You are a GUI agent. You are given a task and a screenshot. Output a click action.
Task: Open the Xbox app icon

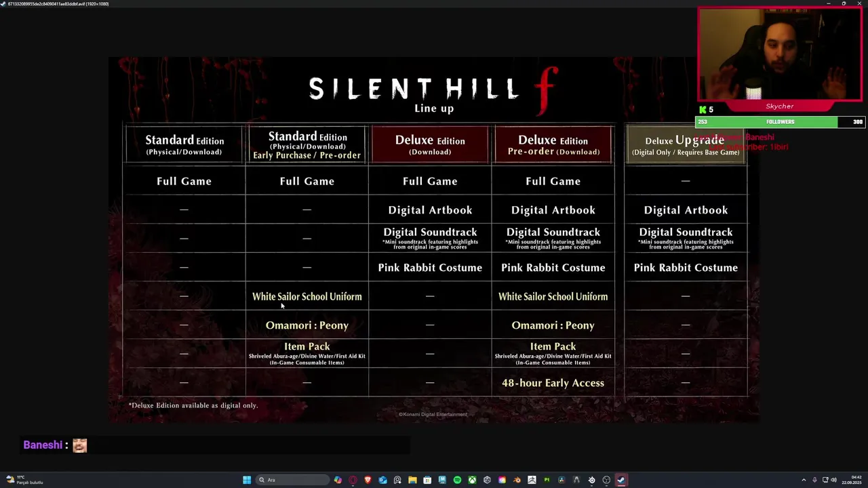(472, 480)
